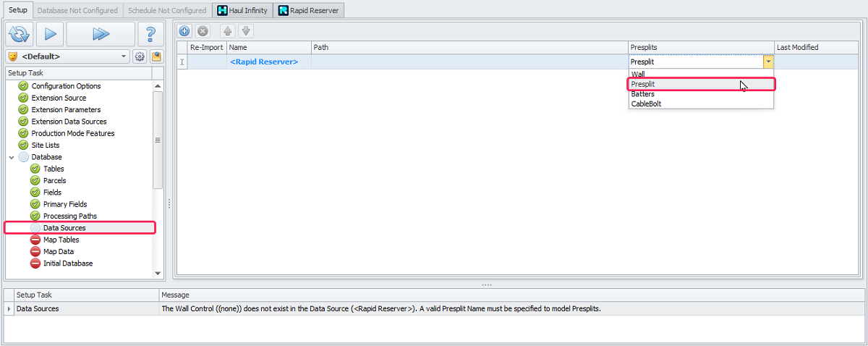
Task: Click green check icon for Extension Parameters
Action: point(23,110)
